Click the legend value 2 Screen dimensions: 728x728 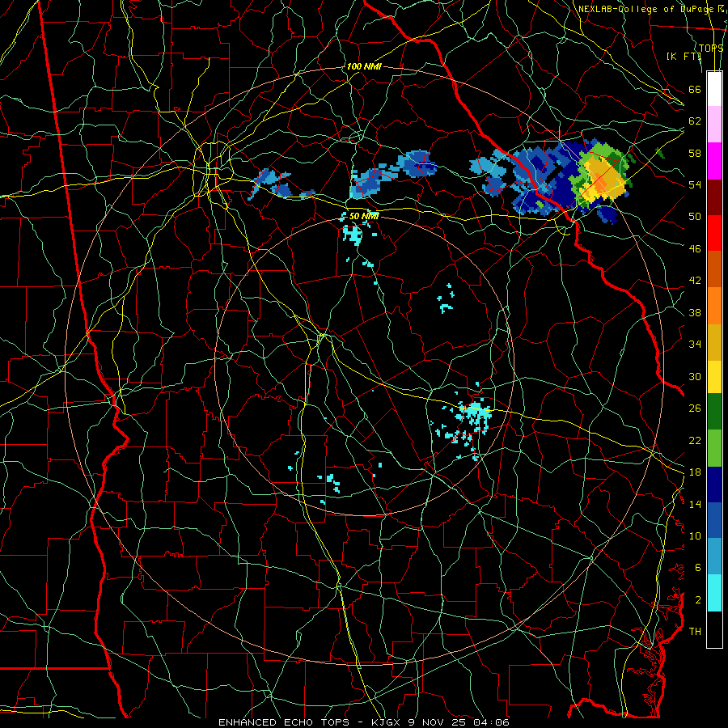tap(698, 600)
